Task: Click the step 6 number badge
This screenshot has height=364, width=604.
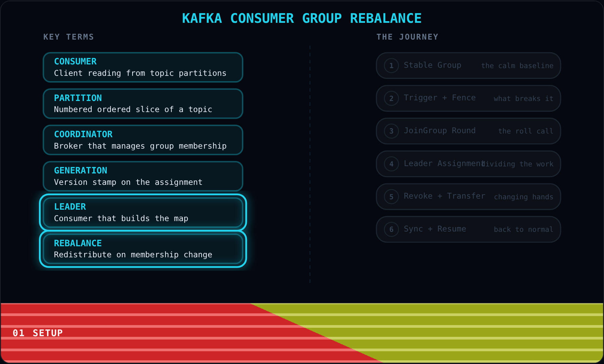Action: point(391,229)
